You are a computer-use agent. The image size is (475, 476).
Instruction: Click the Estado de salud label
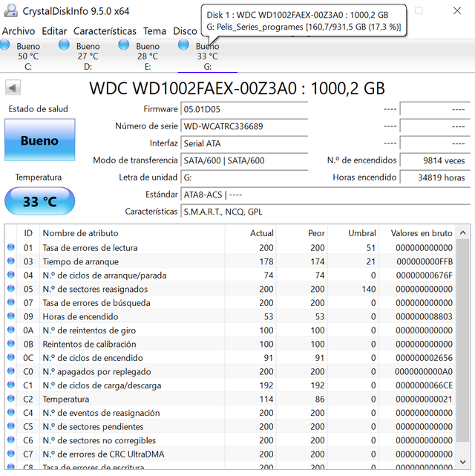click(x=38, y=109)
